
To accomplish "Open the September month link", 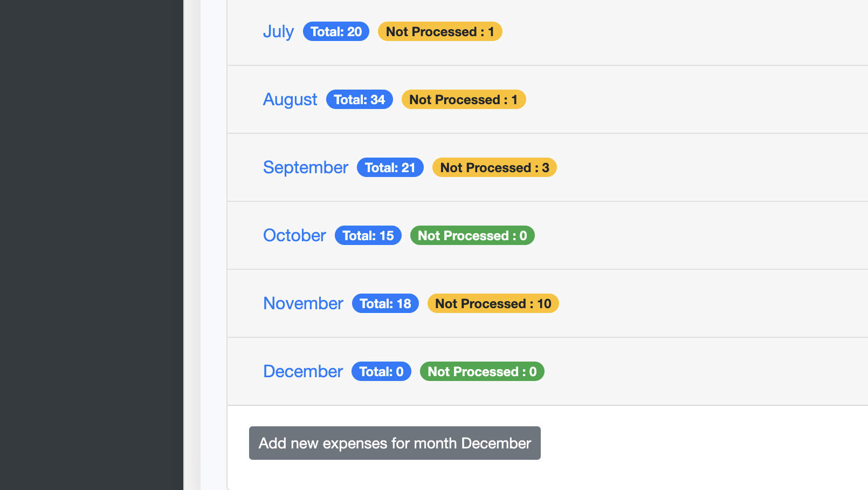I will [306, 168].
